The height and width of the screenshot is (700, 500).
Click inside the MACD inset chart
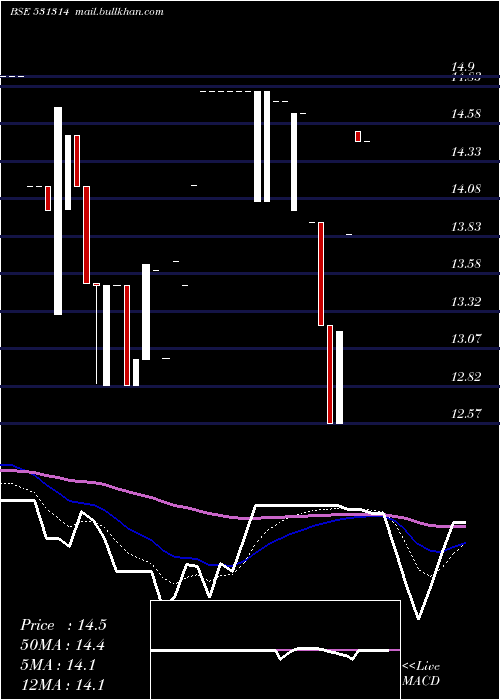coord(275,650)
